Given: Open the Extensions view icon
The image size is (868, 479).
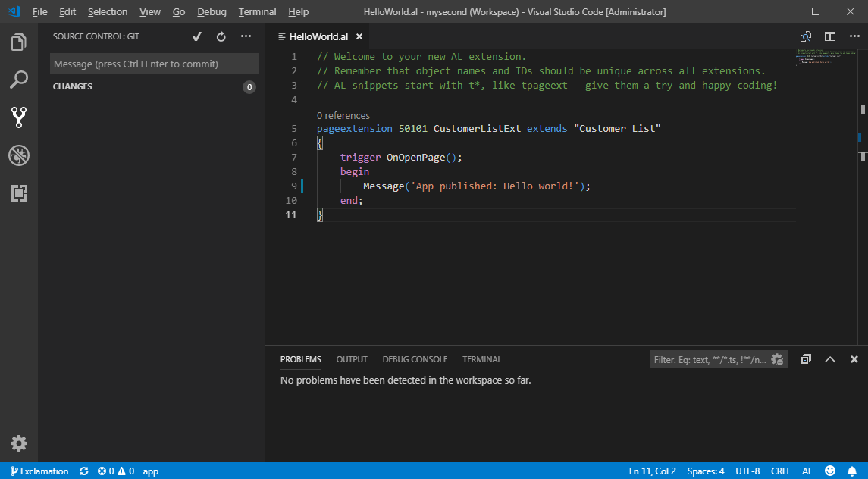Looking at the screenshot, I should 19,193.
